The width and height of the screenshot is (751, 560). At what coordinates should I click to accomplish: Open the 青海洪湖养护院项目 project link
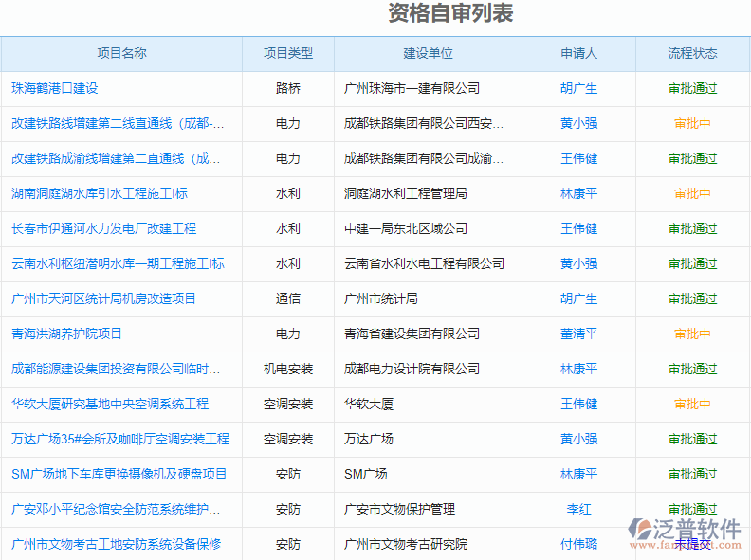67,334
